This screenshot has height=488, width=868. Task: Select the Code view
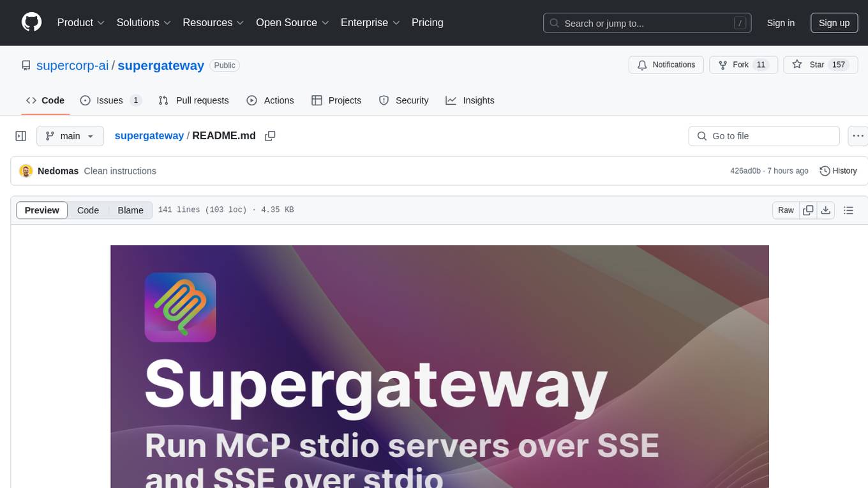[88, 210]
